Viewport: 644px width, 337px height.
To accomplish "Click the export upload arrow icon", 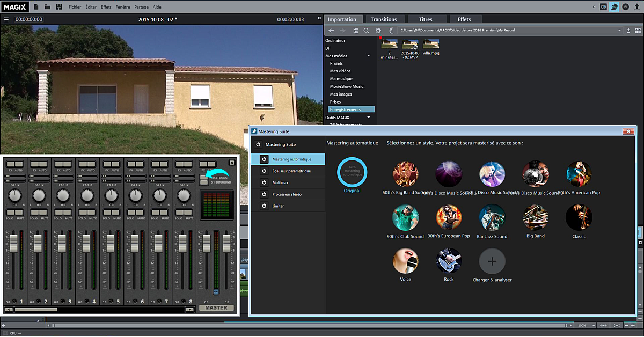I will [x=637, y=7].
